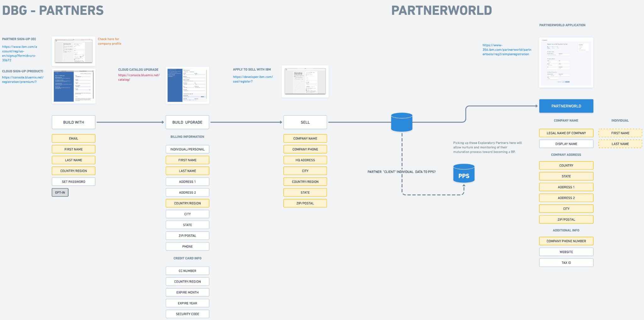Select ZIP/POSTAL under Sell

[305, 203]
